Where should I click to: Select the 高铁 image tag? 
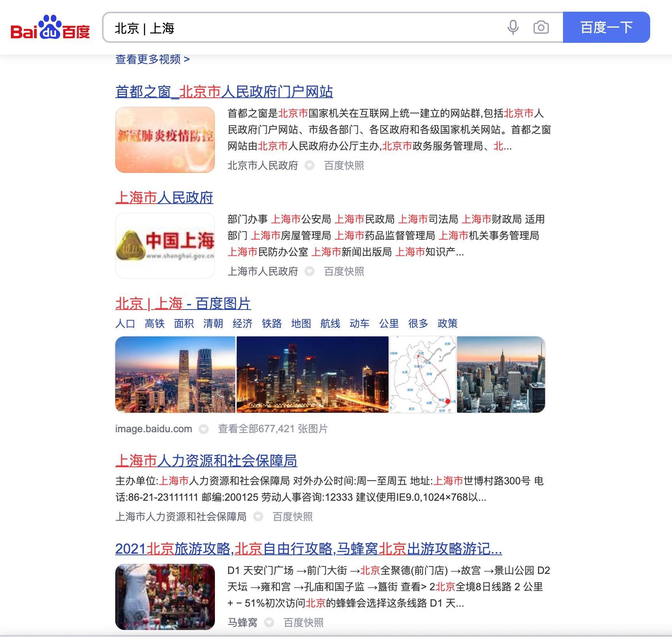[x=155, y=324]
